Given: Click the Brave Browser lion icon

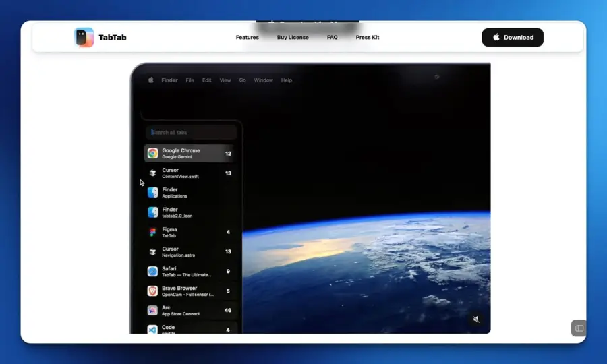Looking at the screenshot, I should click(153, 291).
